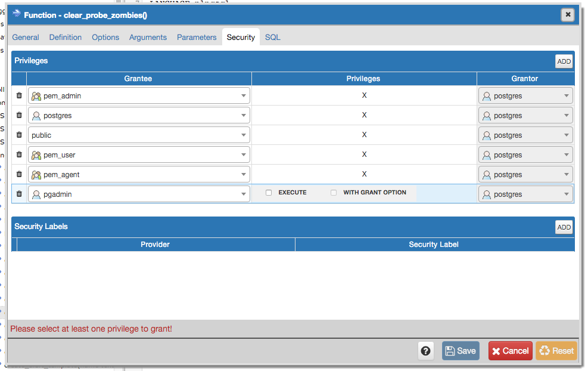Delete the pgadmin privilege row
The width and height of the screenshot is (588, 371).
tap(18, 193)
